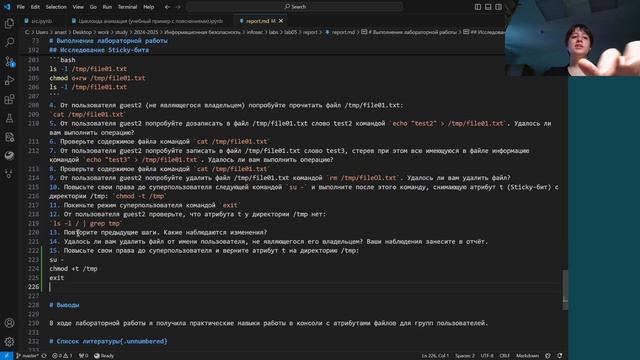
Task: Open the Run menu
Action: [107, 7]
